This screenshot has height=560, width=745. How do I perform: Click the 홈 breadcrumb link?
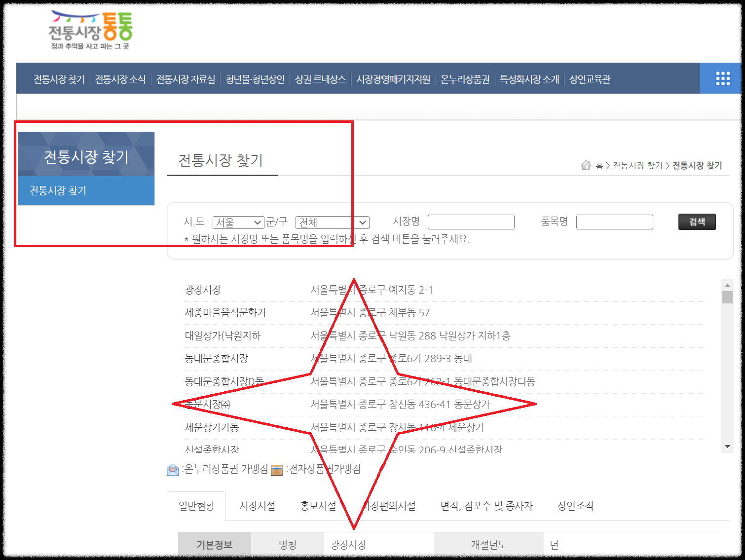coord(599,166)
